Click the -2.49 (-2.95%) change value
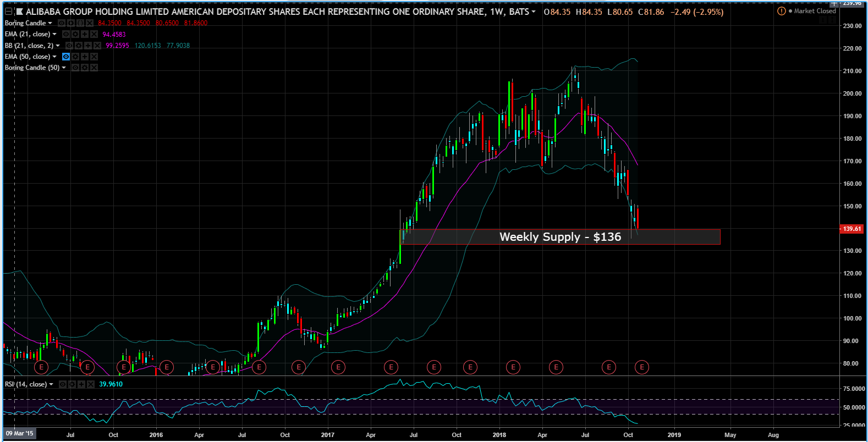 click(x=697, y=12)
